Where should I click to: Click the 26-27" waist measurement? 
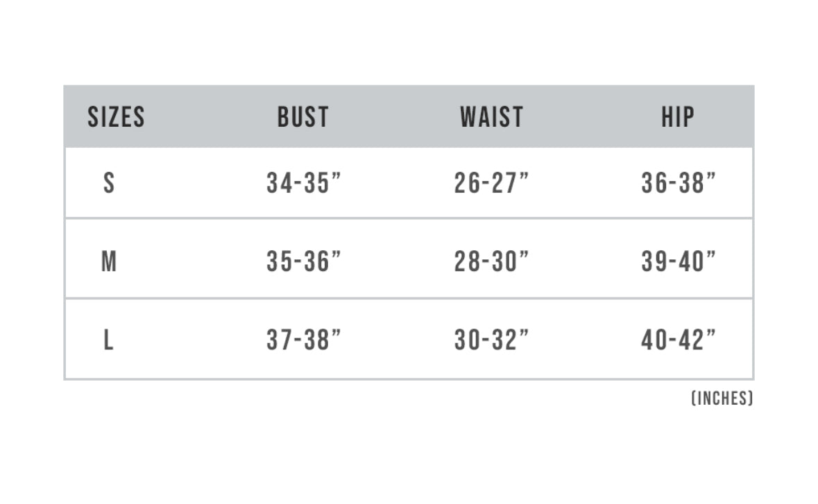point(491,183)
